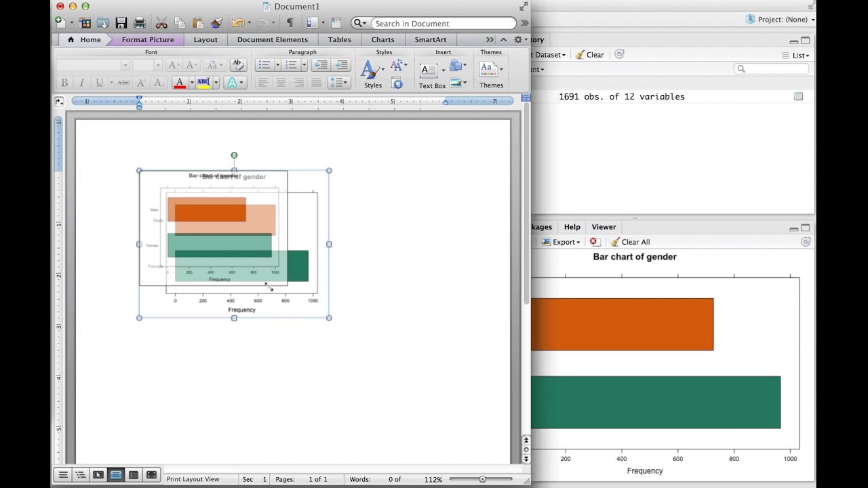This screenshot has height=488, width=868.
Task: Click the Insert Picture icon
Action: pyautogui.click(x=456, y=83)
